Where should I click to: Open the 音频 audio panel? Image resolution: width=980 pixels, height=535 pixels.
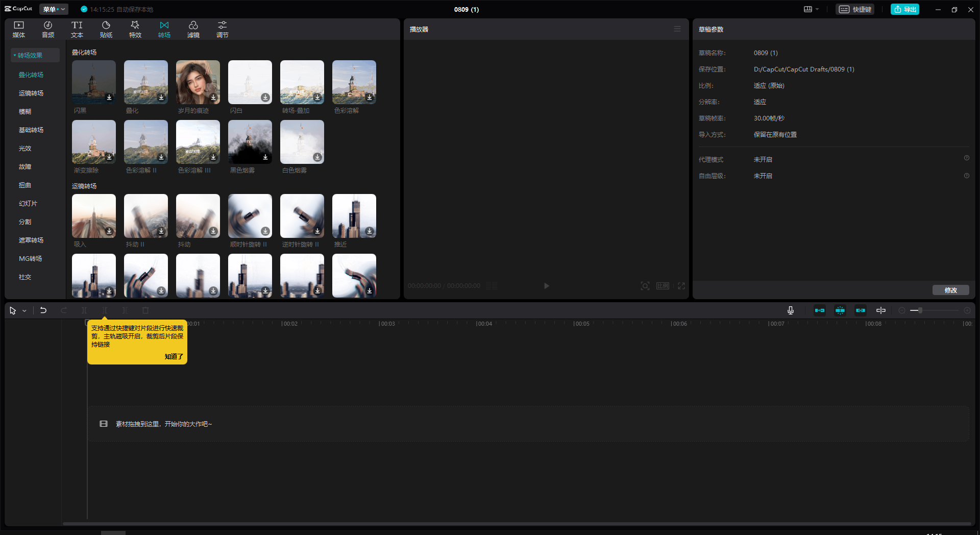[48, 29]
